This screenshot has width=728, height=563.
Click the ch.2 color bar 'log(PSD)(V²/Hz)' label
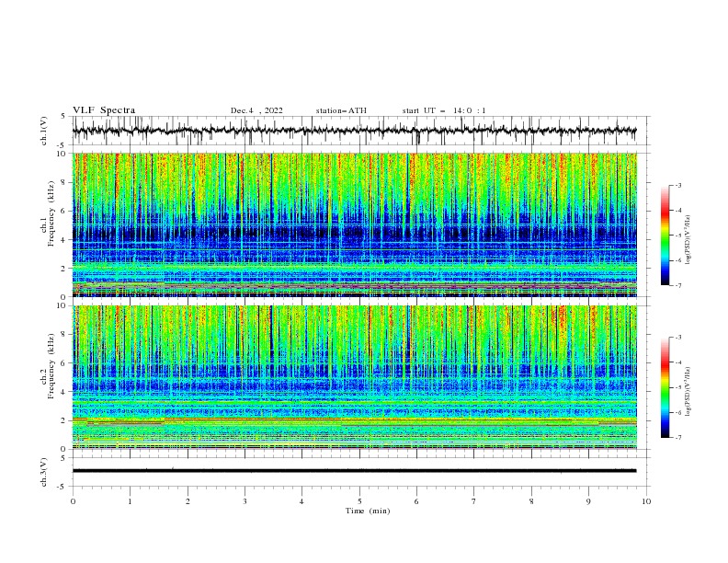(688, 391)
